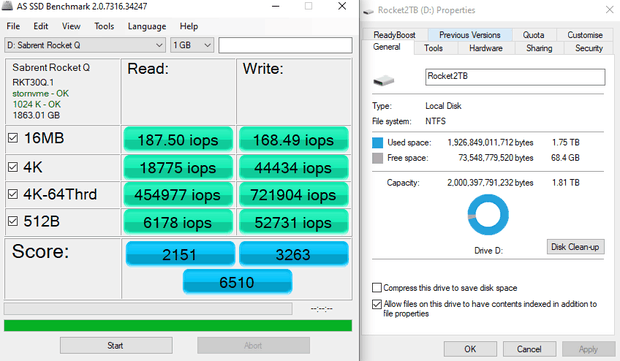The height and width of the screenshot is (361, 620).
Task: Switch to the Tools tab in Properties
Action: coord(433,48)
